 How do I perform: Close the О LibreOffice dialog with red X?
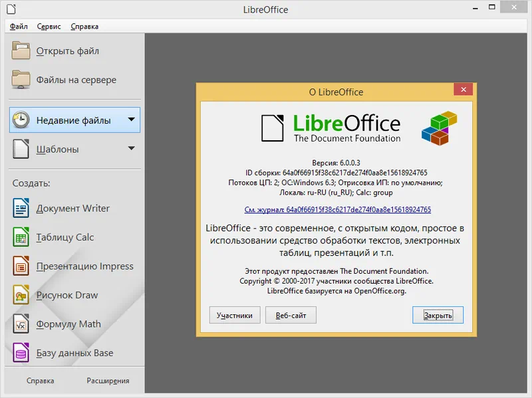click(463, 90)
